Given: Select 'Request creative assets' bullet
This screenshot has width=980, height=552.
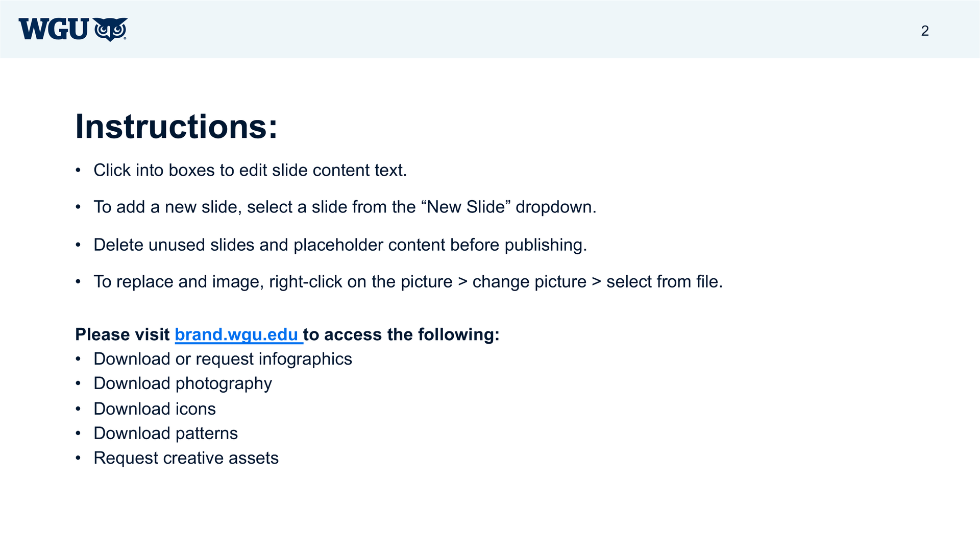Looking at the screenshot, I should tap(186, 458).
